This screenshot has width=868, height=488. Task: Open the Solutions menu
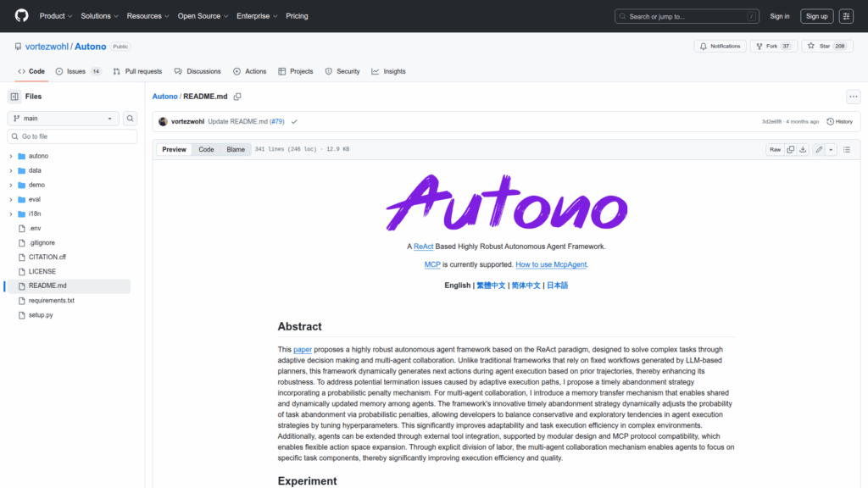pos(100,16)
